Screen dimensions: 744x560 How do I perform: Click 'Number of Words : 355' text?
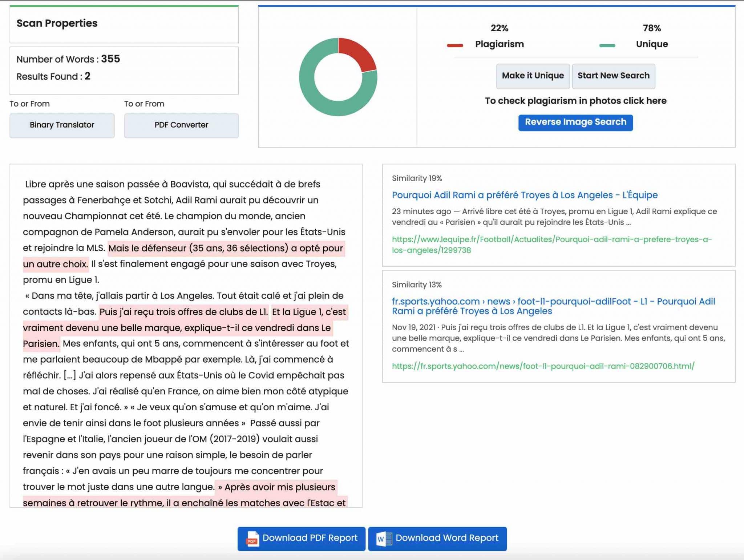click(x=68, y=59)
